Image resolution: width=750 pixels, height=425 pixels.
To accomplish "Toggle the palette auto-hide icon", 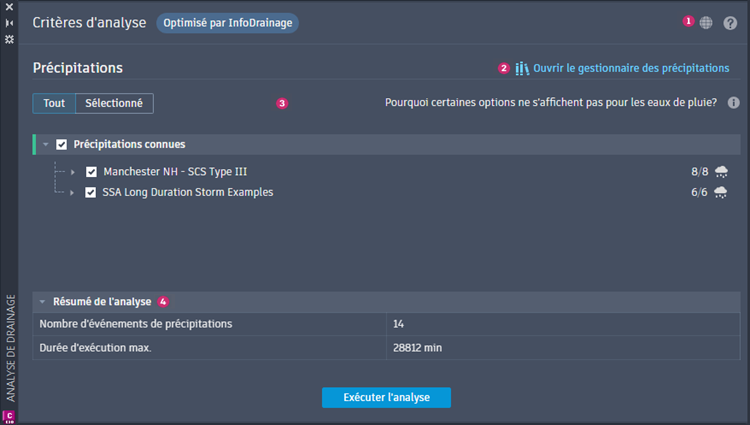I will [x=9, y=22].
